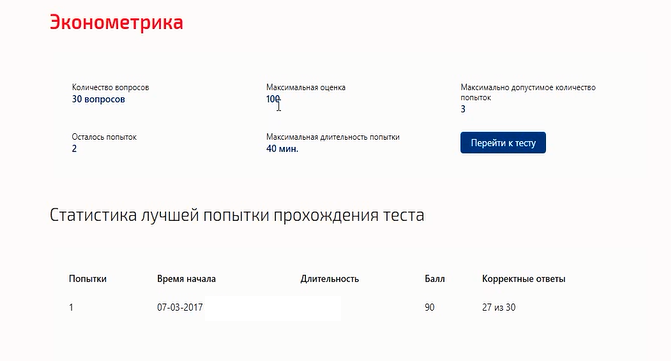Click the 40 мин. duration value
Image resolution: width=671 pixels, height=361 pixels.
point(282,149)
